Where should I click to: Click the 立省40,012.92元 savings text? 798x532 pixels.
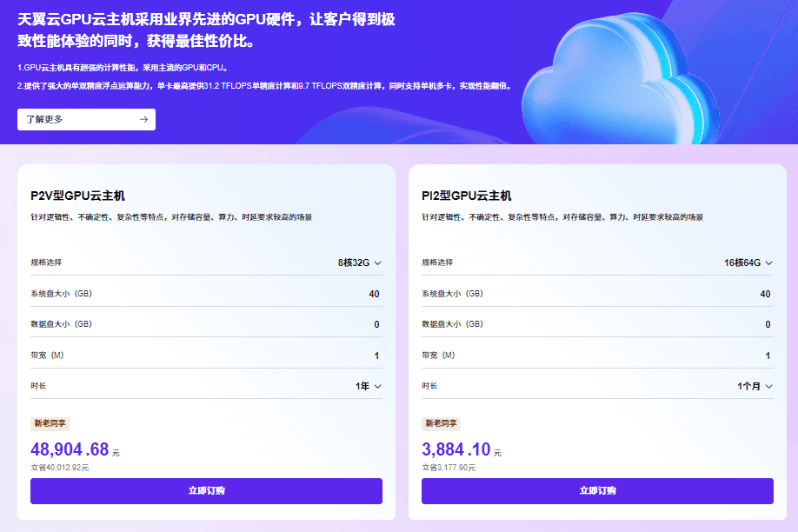click(59, 468)
